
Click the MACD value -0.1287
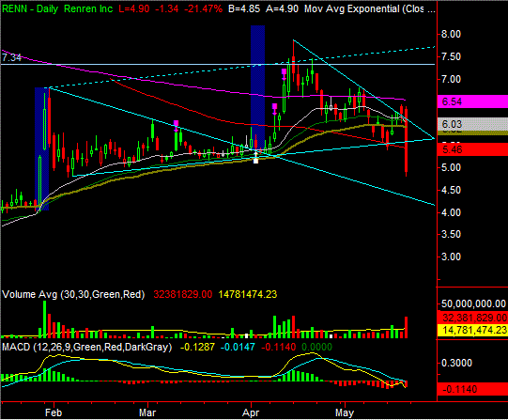click(197, 347)
